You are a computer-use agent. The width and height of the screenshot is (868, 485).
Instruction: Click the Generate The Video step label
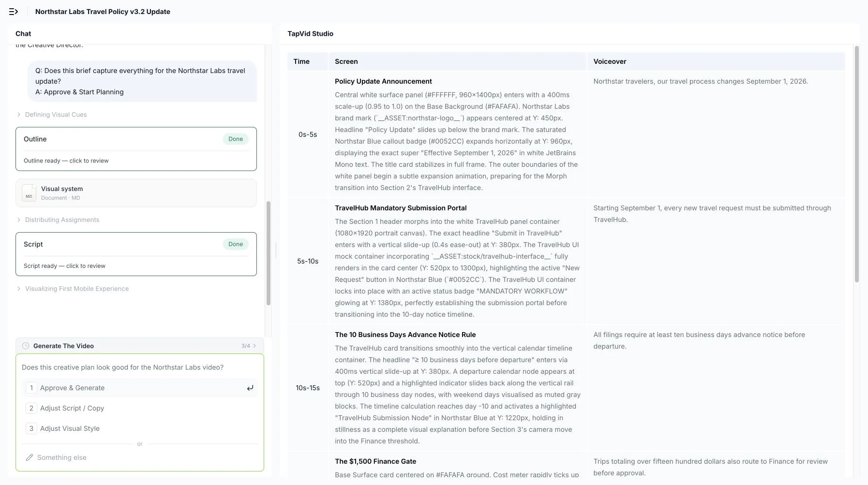(63, 346)
